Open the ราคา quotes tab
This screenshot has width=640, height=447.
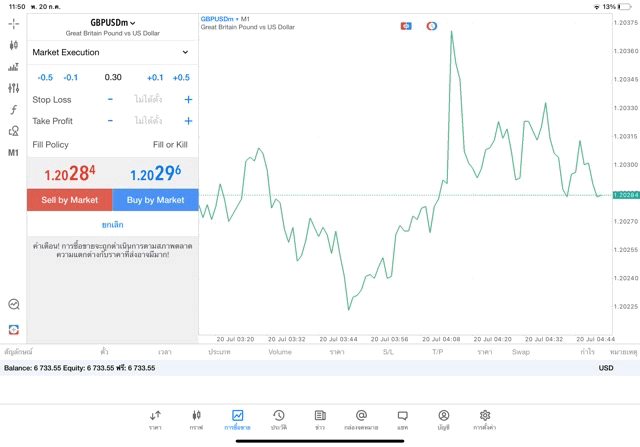(x=155, y=420)
